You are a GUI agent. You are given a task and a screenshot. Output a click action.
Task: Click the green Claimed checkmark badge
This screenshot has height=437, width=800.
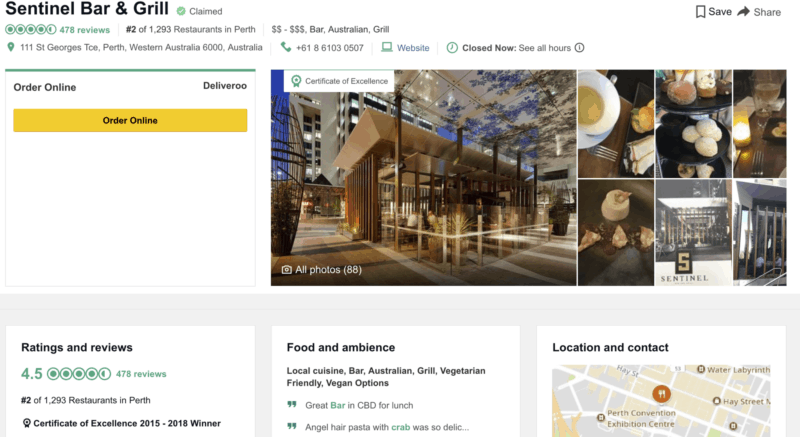click(x=181, y=11)
